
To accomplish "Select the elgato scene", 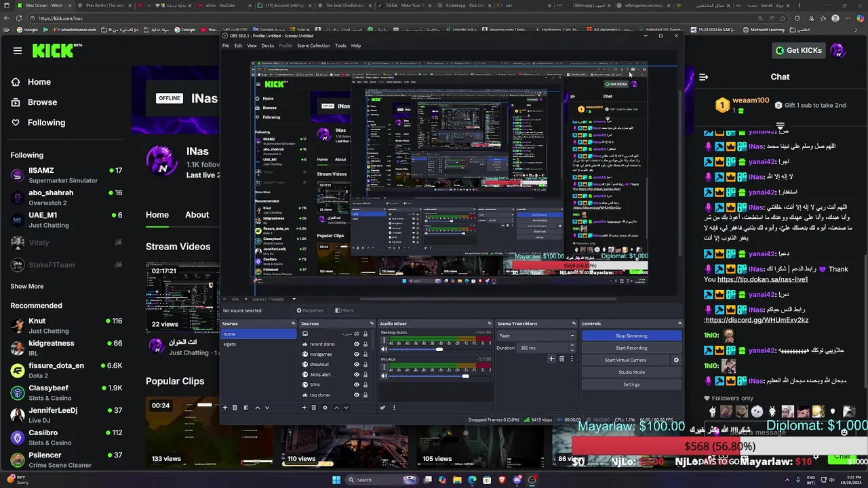I will click(258, 344).
